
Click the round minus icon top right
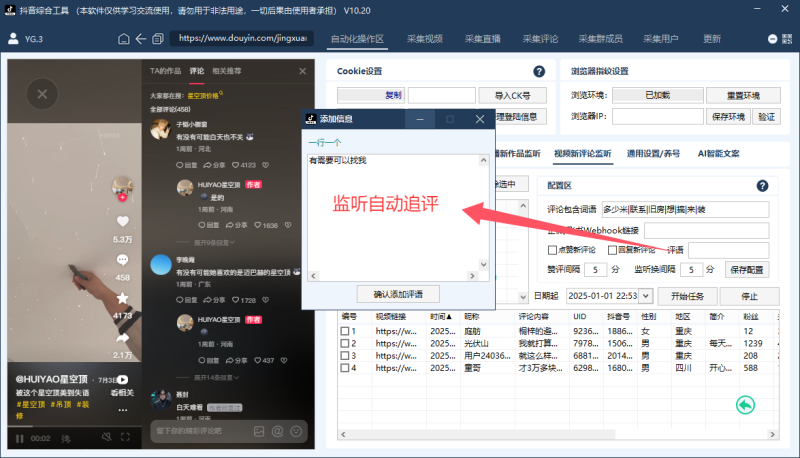(772, 39)
